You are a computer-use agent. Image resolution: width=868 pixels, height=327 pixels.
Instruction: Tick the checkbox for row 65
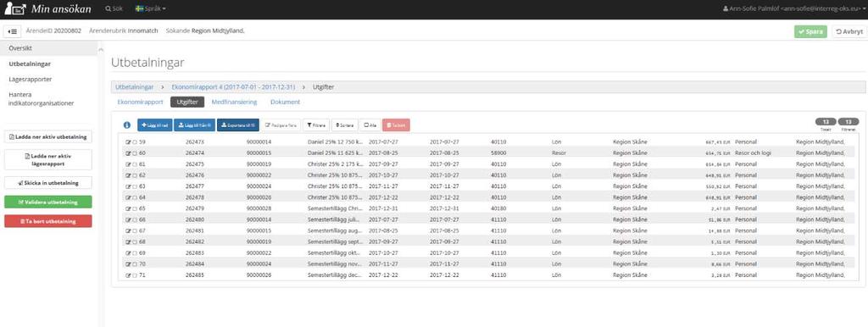[135, 208]
